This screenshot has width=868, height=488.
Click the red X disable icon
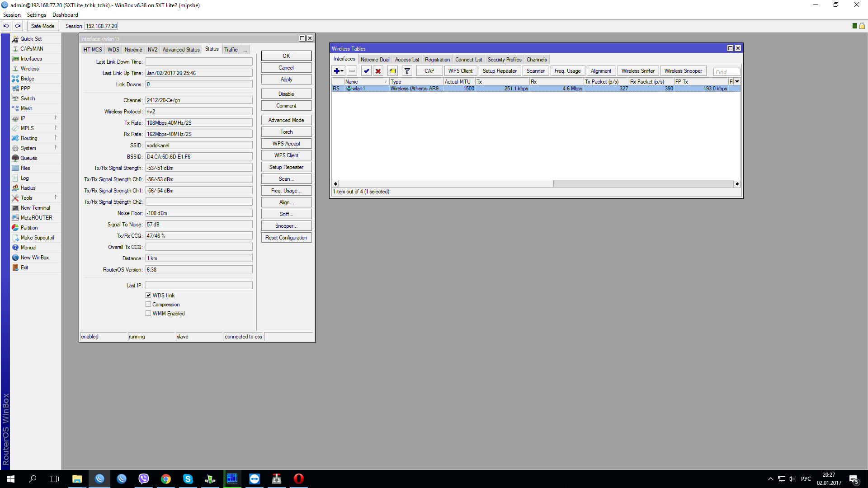pyautogui.click(x=378, y=71)
